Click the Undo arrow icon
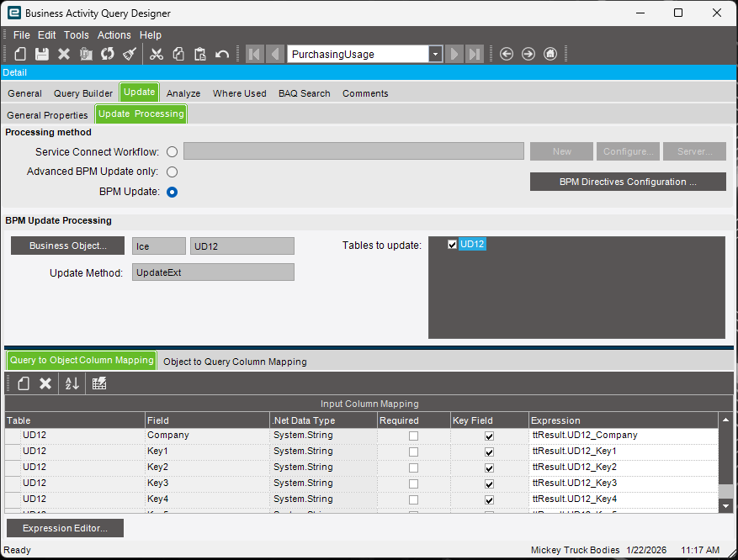The height and width of the screenshot is (560, 738). [222, 54]
